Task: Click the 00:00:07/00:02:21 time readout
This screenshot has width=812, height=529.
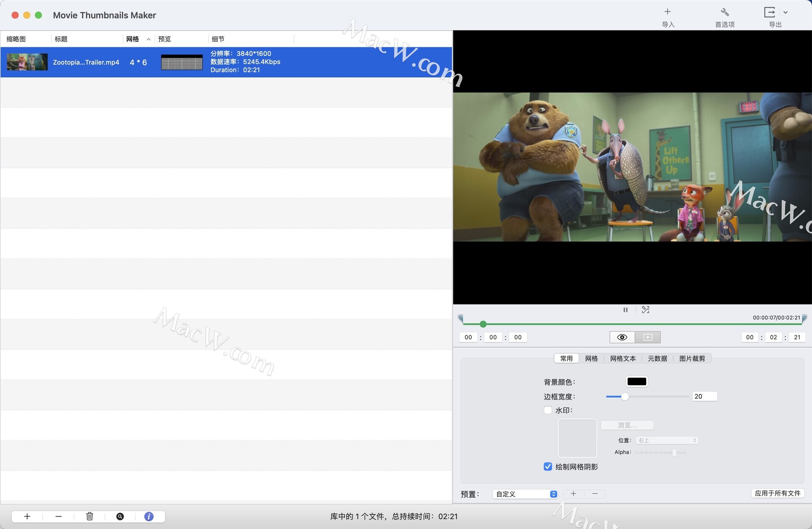Action: [776, 317]
